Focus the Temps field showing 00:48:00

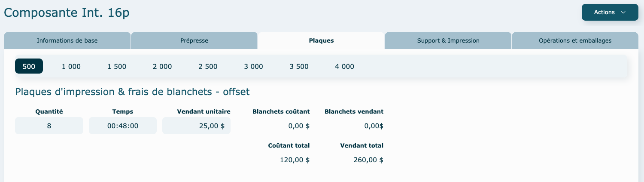pyautogui.click(x=123, y=126)
